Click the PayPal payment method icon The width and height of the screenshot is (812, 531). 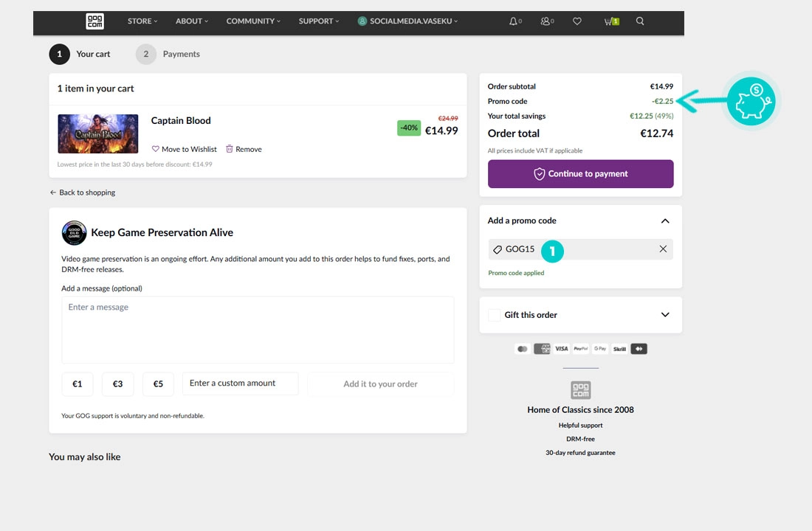(x=581, y=349)
